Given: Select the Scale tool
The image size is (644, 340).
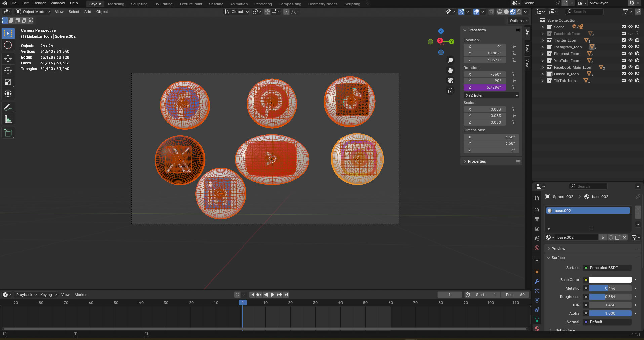Looking at the screenshot, I should point(8,82).
